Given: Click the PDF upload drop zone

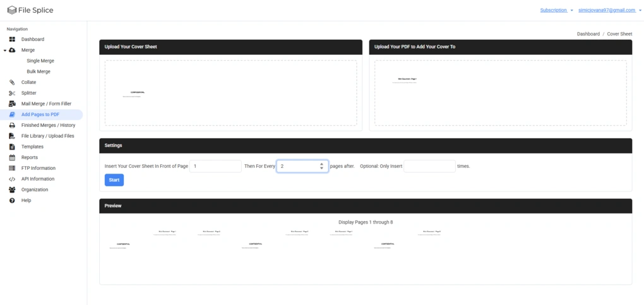Looking at the screenshot, I should (501, 93).
